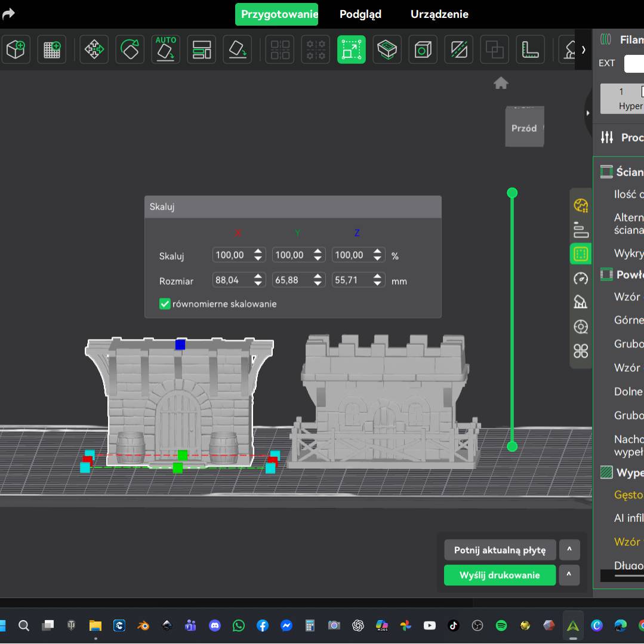Click the home view icon
Image resolution: width=644 pixels, height=644 pixels.
(x=501, y=84)
